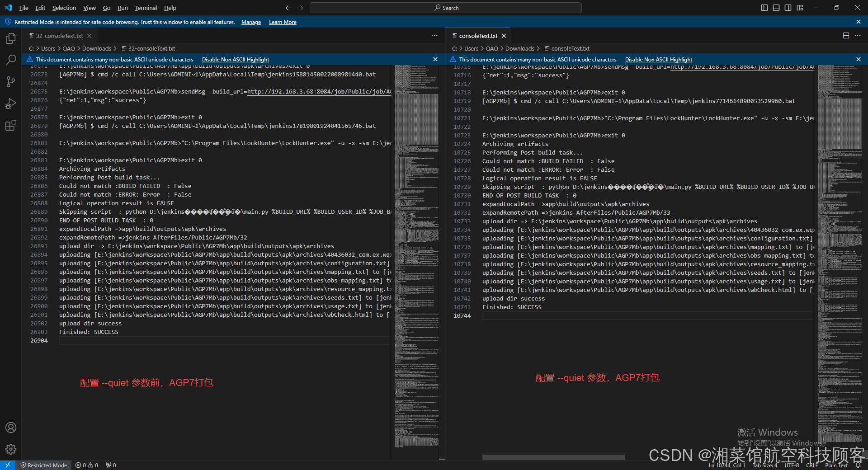Open the Terminal menu
Viewport: 868px width, 470px height.
[x=146, y=8]
